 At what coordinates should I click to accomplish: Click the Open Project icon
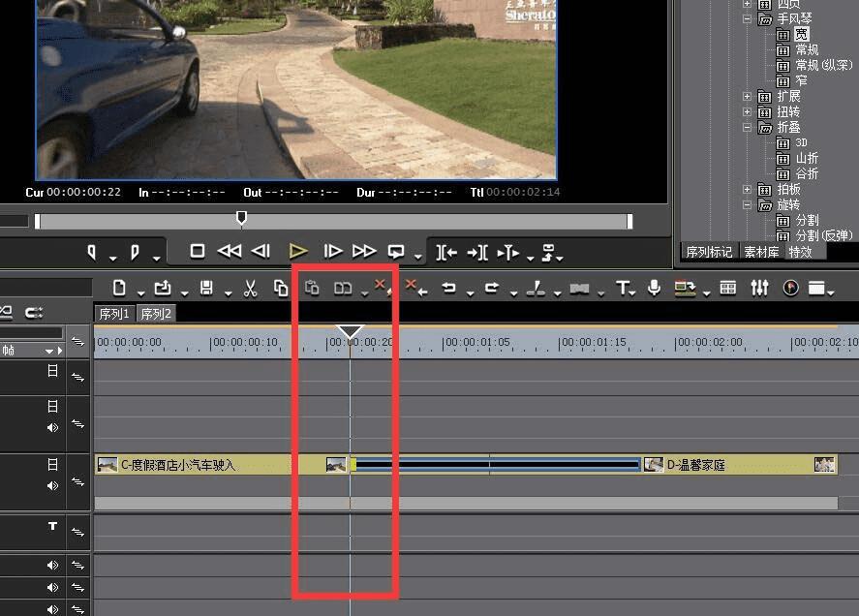(163, 288)
